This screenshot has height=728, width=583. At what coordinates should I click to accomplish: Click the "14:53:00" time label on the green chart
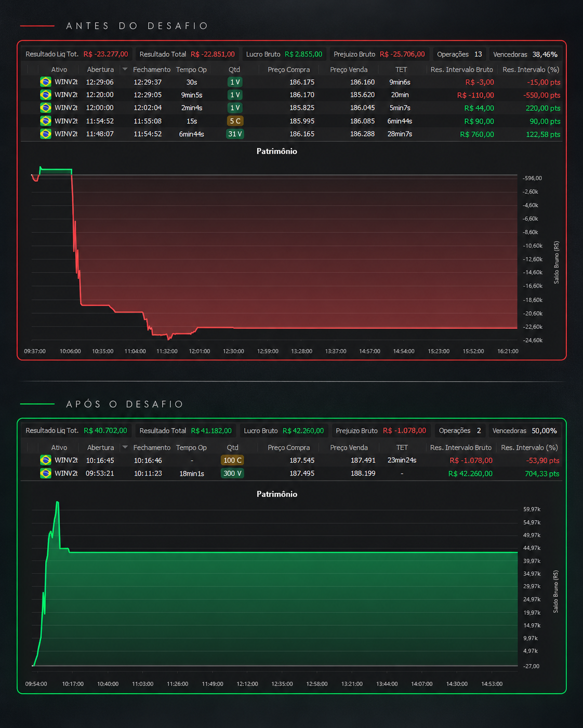pos(492,684)
